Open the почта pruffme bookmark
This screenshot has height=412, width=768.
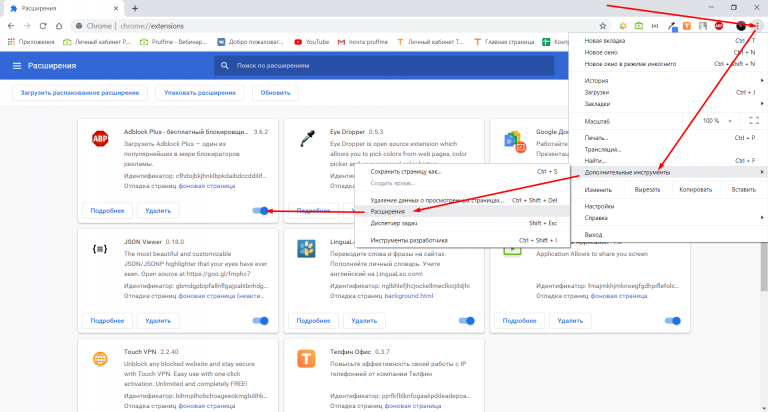coord(363,42)
